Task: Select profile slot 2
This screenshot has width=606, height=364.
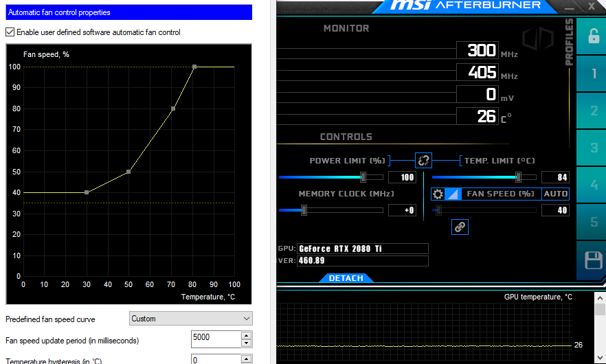Action: coord(594,111)
